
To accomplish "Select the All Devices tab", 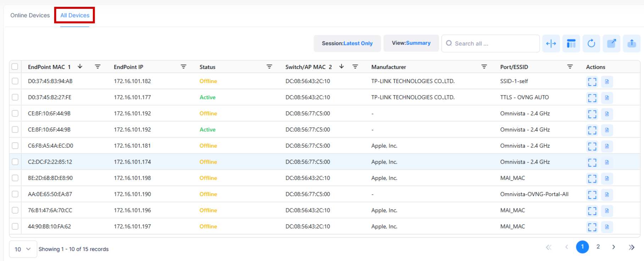I will tap(75, 15).
